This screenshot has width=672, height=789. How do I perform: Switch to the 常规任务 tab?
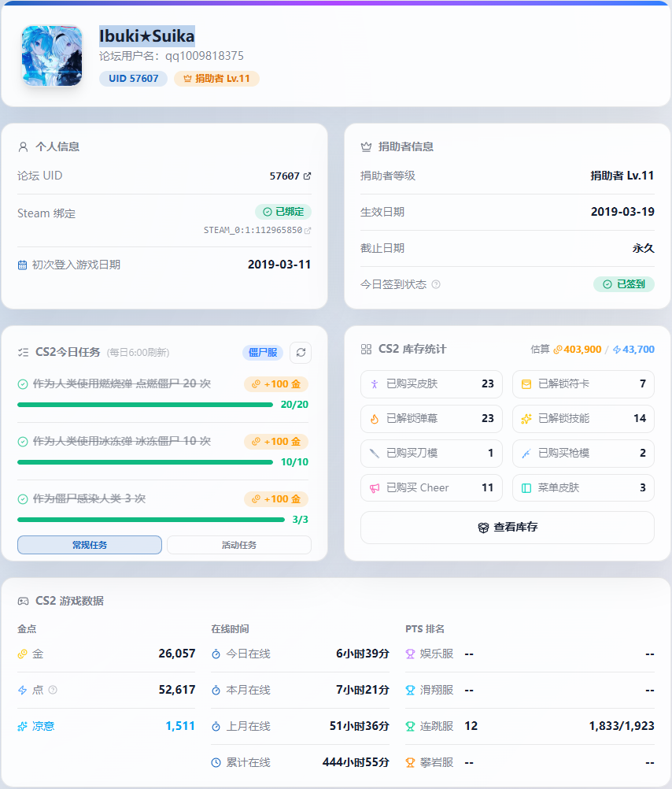click(90, 545)
